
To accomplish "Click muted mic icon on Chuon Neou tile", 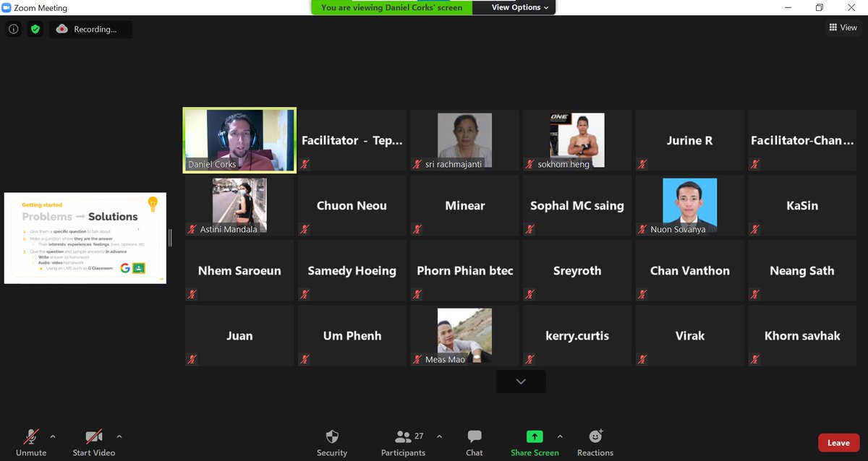I will pos(305,229).
